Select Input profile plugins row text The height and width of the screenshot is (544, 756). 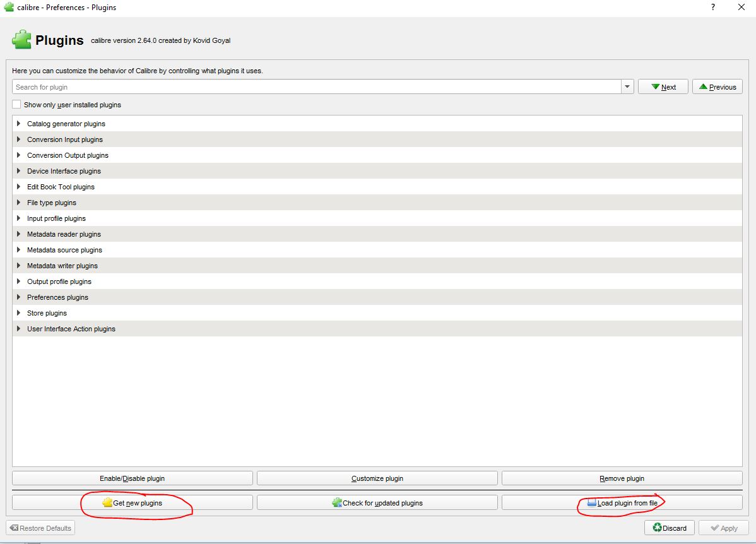click(x=56, y=218)
